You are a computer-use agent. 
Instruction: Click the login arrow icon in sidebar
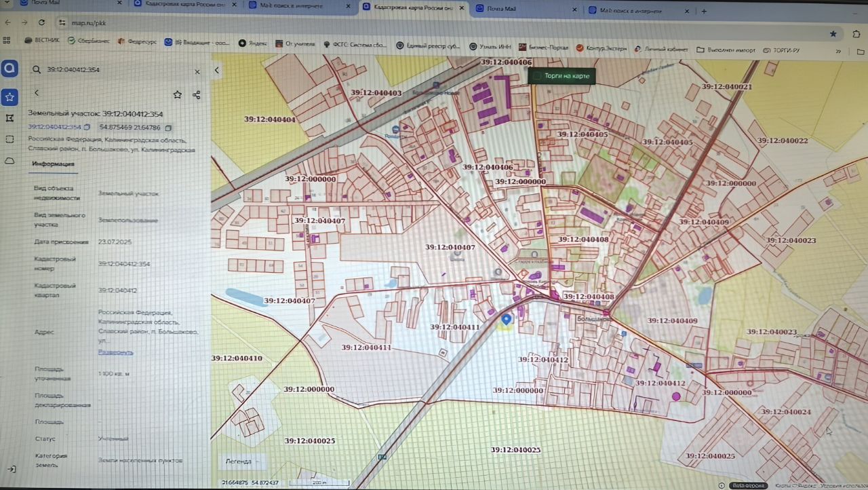[12, 469]
